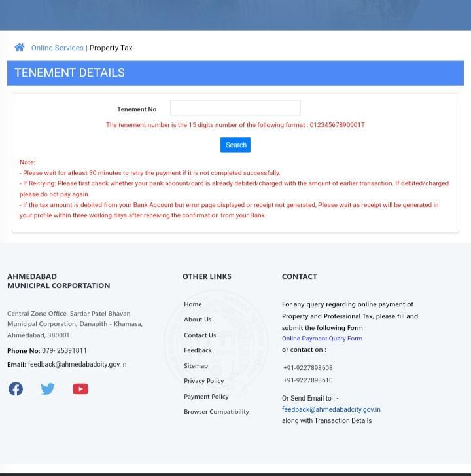Click the Search button
471x476 pixels.
coord(235,145)
